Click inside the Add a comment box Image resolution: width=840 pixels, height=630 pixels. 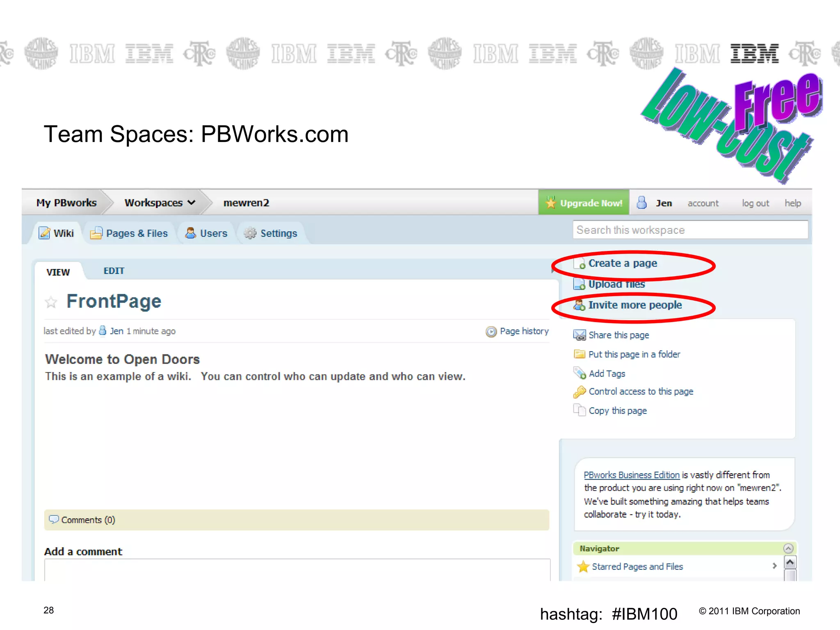pyautogui.click(x=297, y=570)
